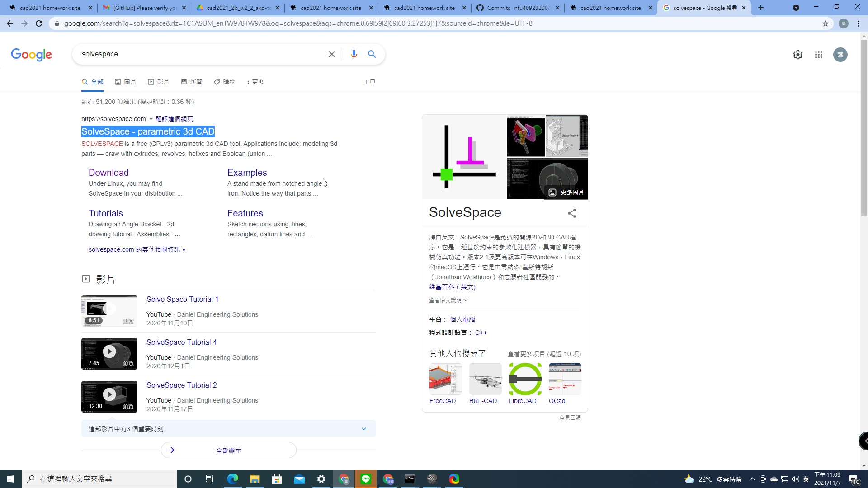Open 維基百科 (英文) link
Viewport: 868px width, 488px height.
pyautogui.click(x=452, y=287)
